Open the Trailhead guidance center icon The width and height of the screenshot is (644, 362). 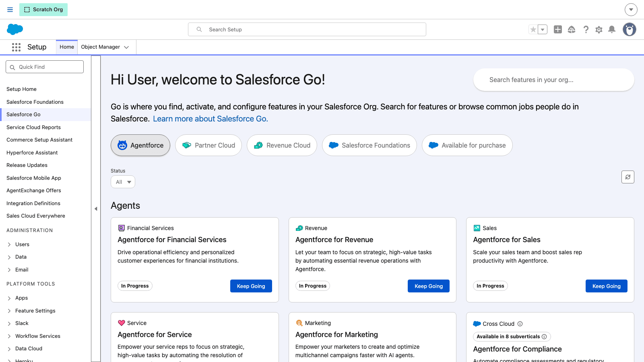572,29
